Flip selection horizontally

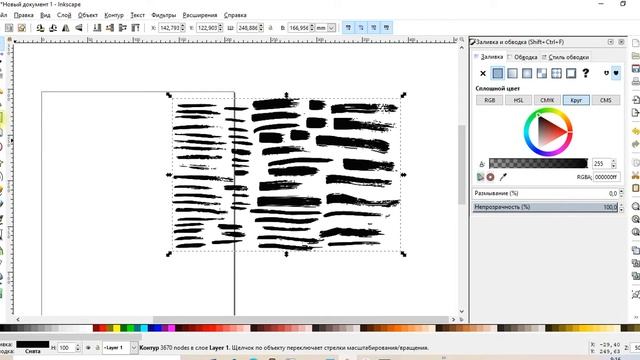click(65, 28)
